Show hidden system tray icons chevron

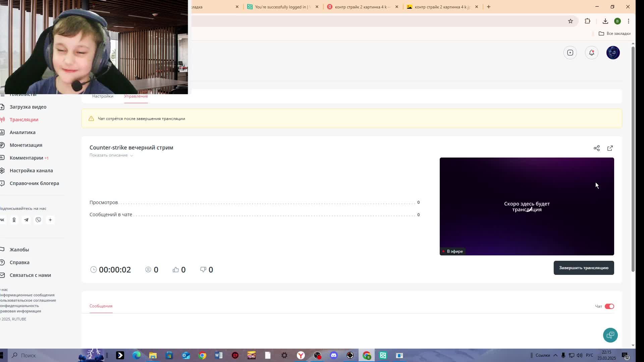coord(555,355)
